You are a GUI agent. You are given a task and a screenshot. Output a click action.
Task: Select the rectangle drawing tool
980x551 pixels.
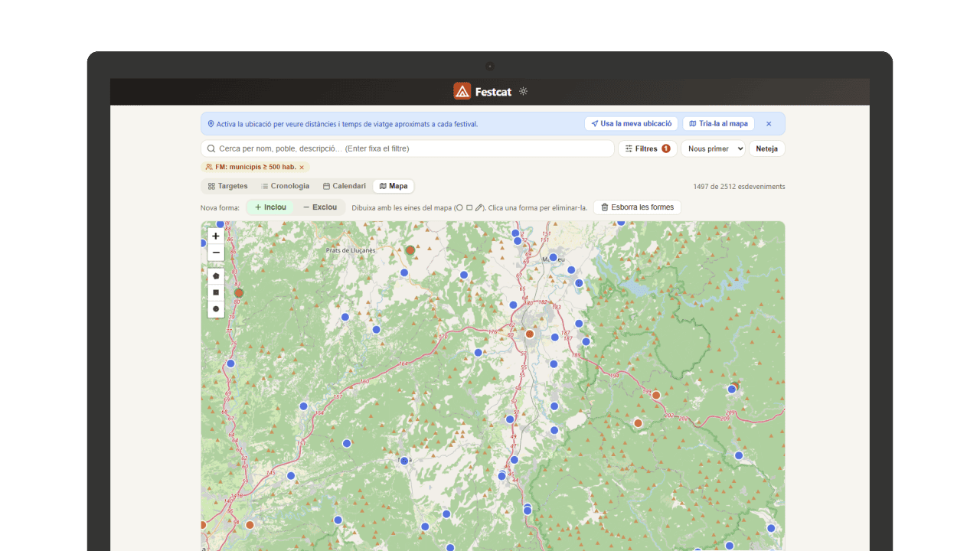click(x=216, y=292)
